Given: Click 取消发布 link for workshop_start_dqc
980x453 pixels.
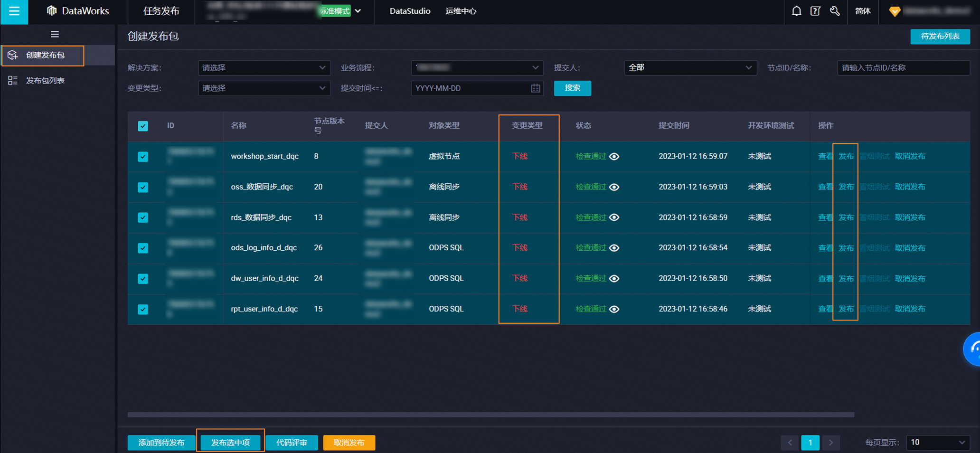Looking at the screenshot, I should 910,156.
